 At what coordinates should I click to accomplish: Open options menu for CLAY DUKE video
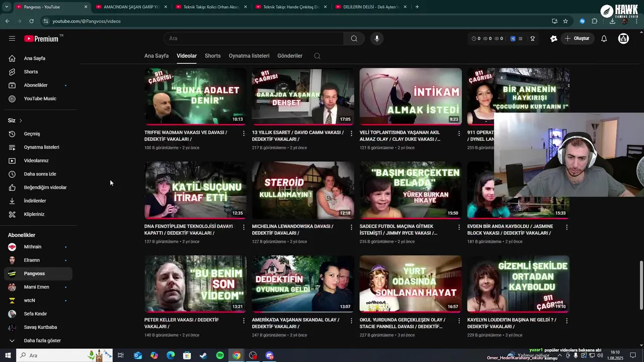[x=459, y=133]
